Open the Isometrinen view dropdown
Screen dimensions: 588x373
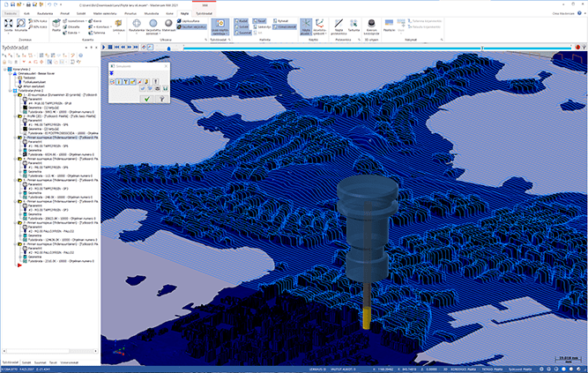point(75,21)
